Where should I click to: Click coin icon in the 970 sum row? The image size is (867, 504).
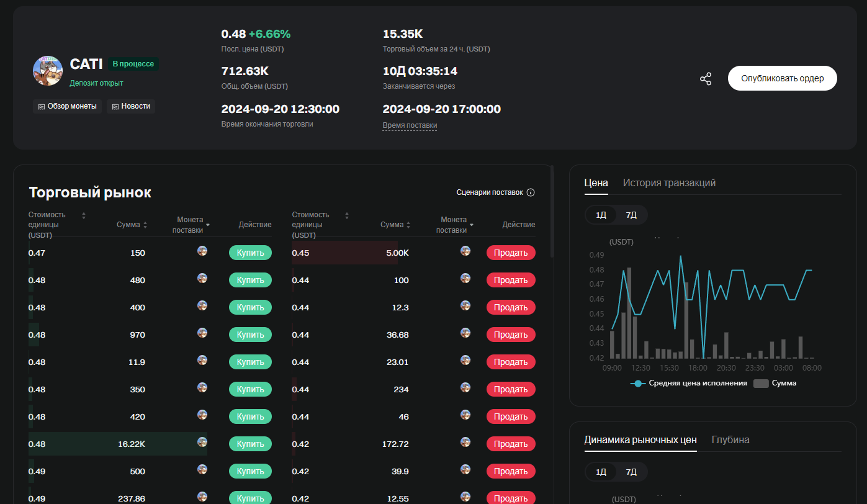coord(202,333)
